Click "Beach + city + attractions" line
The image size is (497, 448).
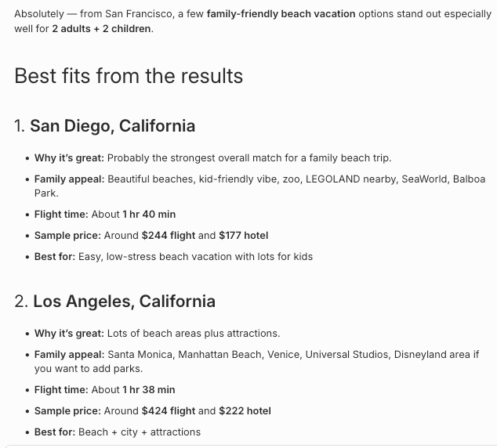(140, 432)
